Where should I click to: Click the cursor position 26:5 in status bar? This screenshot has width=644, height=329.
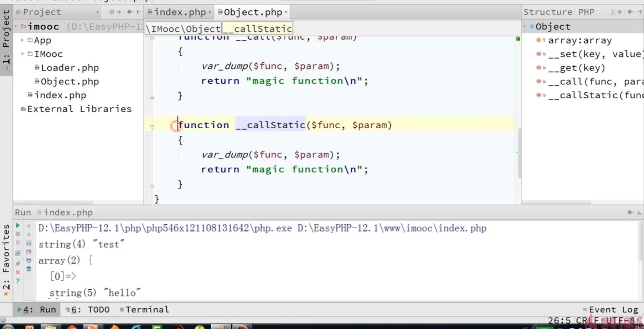(x=559, y=320)
